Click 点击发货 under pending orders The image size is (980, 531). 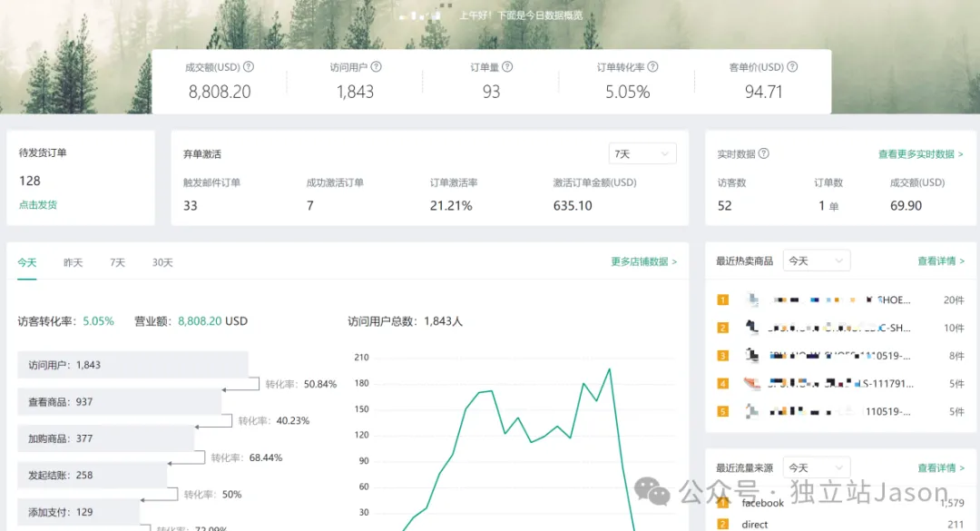(37, 204)
